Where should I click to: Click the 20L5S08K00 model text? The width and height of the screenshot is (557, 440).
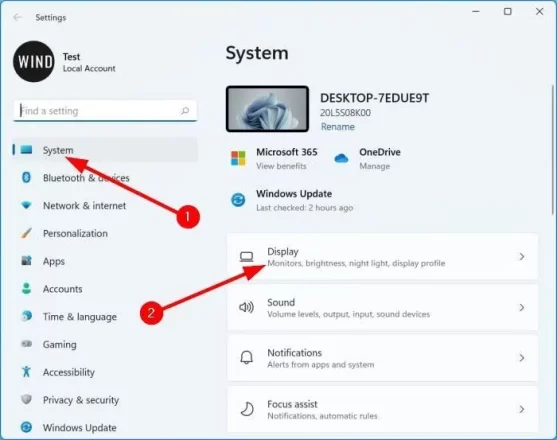click(345, 113)
